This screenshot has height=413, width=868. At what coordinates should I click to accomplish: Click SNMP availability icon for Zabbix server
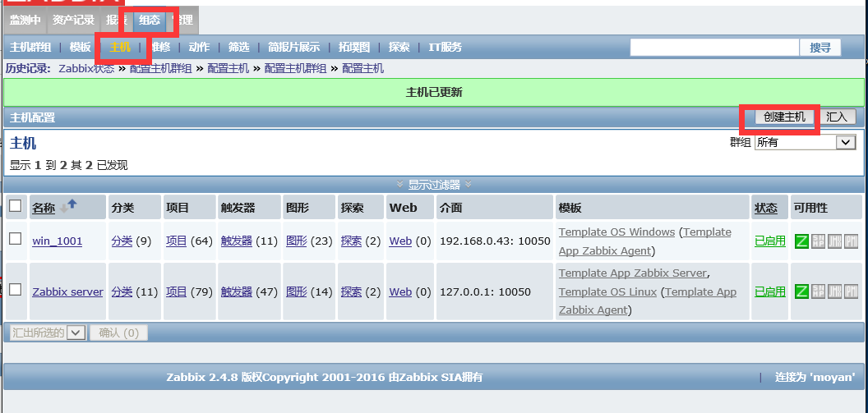click(x=818, y=291)
